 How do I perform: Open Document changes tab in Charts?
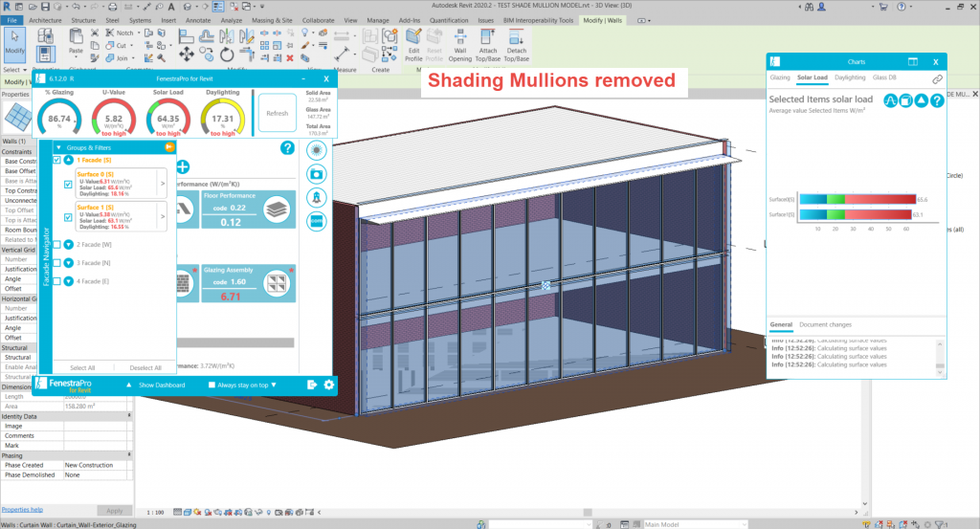tap(825, 325)
